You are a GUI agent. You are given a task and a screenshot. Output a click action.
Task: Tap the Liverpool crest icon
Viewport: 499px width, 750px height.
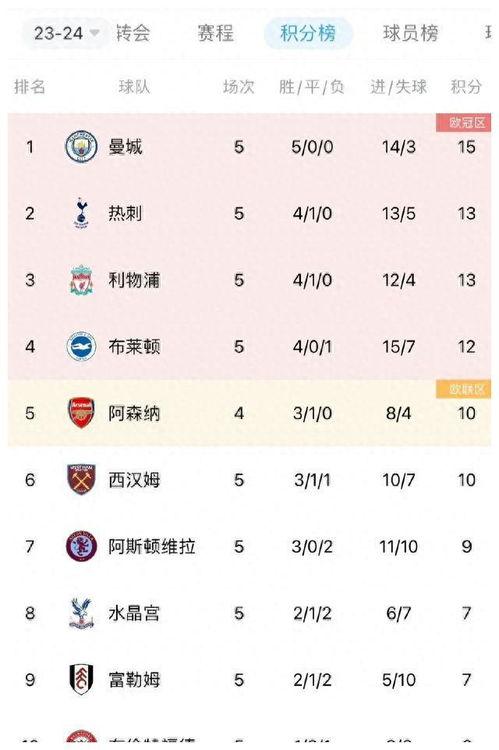point(81,280)
